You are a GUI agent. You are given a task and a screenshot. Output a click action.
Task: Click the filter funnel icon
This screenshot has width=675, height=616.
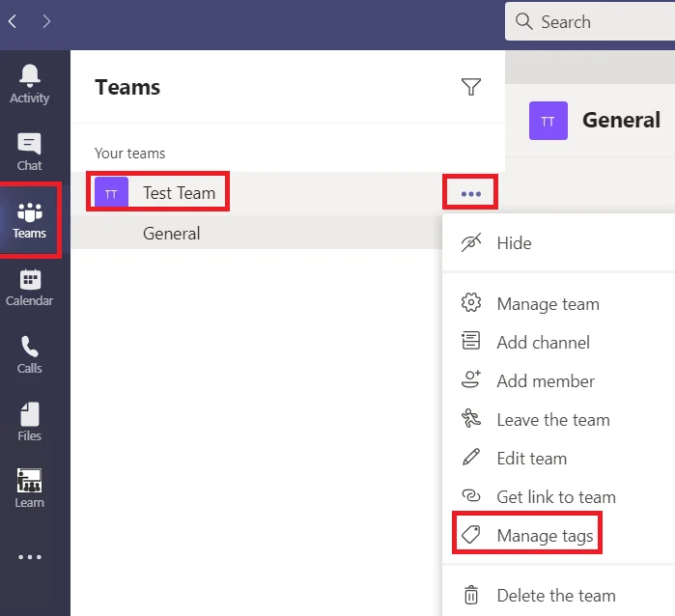[471, 87]
